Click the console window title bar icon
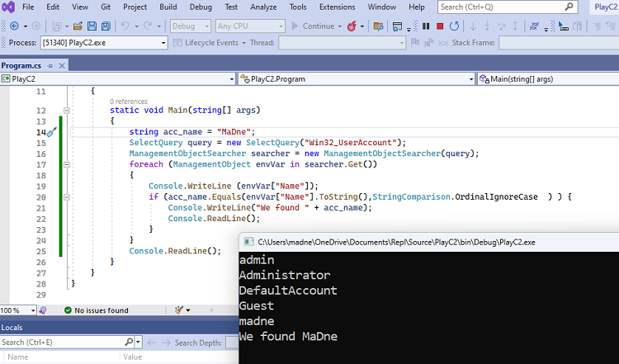This screenshot has height=364, width=619. pyautogui.click(x=248, y=242)
